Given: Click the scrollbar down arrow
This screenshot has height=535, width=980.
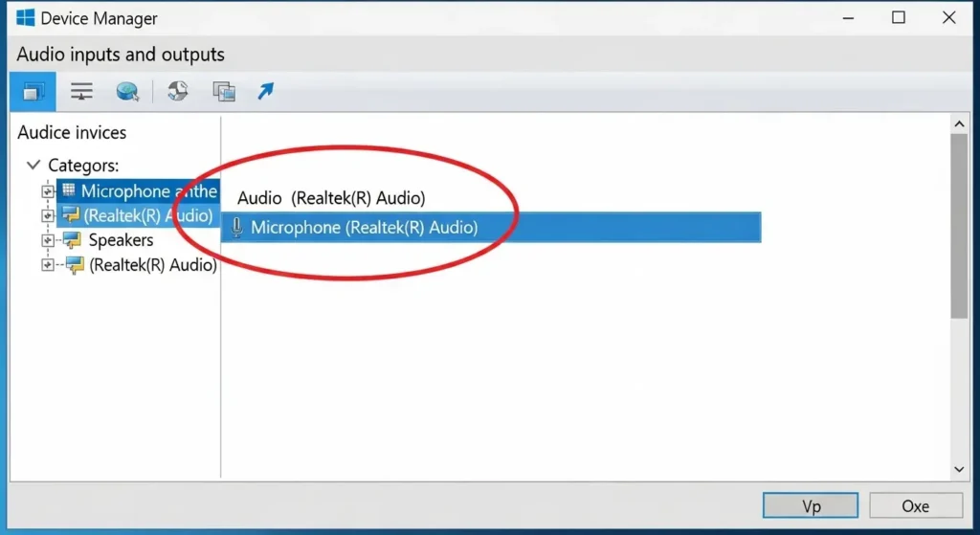Looking at the screenshot, I should (959, 469).
